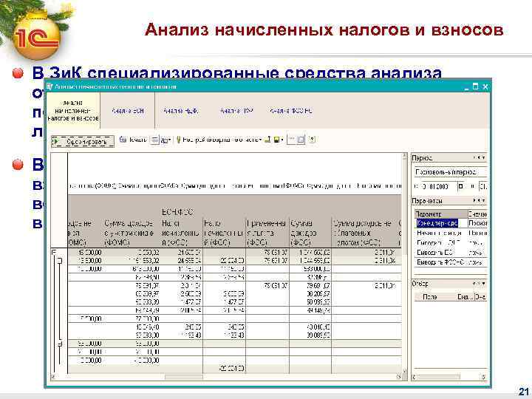Click the settings panel's horizontal scrollbar
The width and height of the screenshot is (532, 399).
point(449,377)
